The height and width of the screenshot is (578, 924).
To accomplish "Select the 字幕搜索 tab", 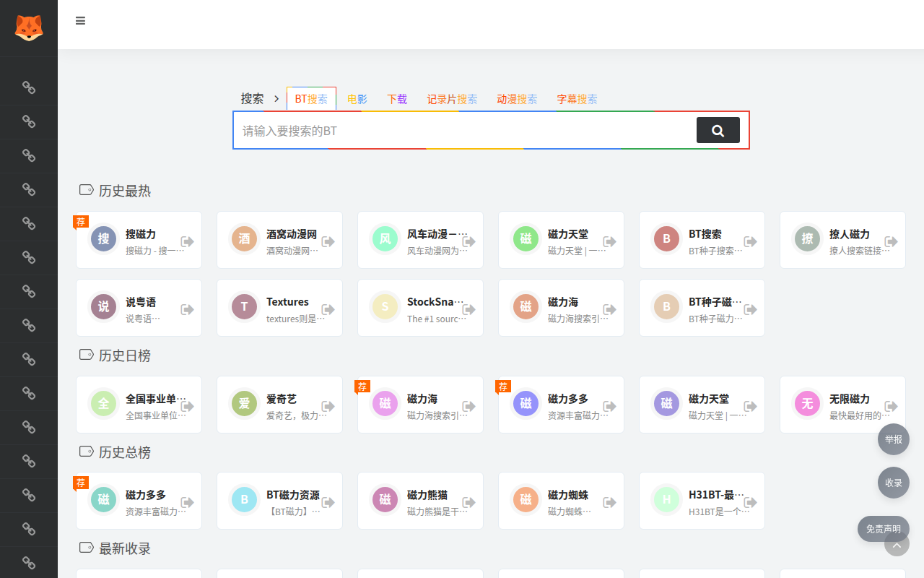I will click(577, 99).
